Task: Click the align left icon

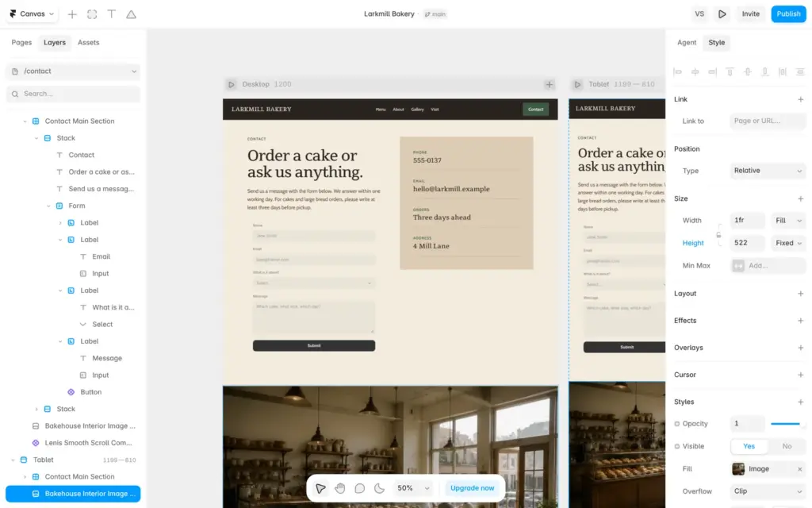Action: [677, 72]
